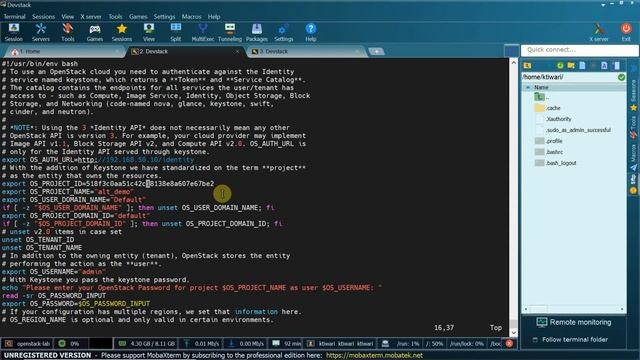
Task: Click the 0.00 Mb/s download speed status
Action: coord(245,344)
